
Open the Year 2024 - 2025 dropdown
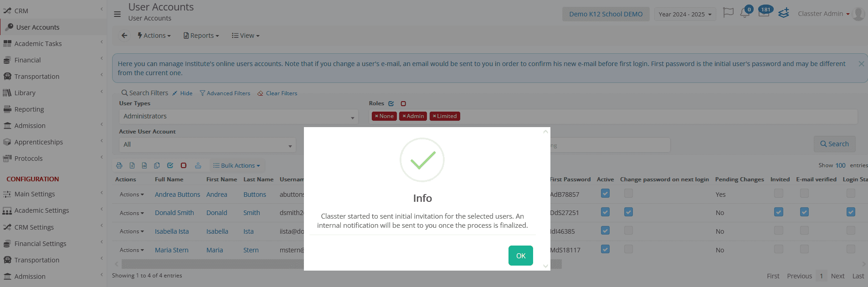685,14
